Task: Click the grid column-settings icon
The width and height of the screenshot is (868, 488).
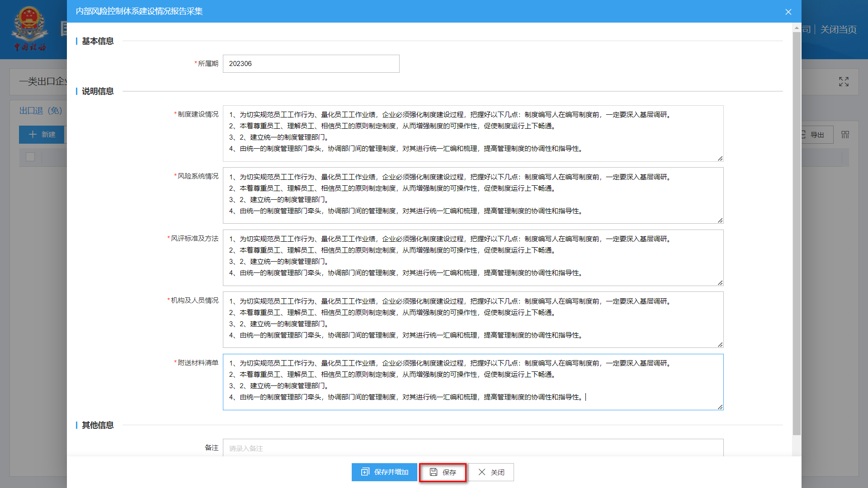Action: click(x=845, y=135)
